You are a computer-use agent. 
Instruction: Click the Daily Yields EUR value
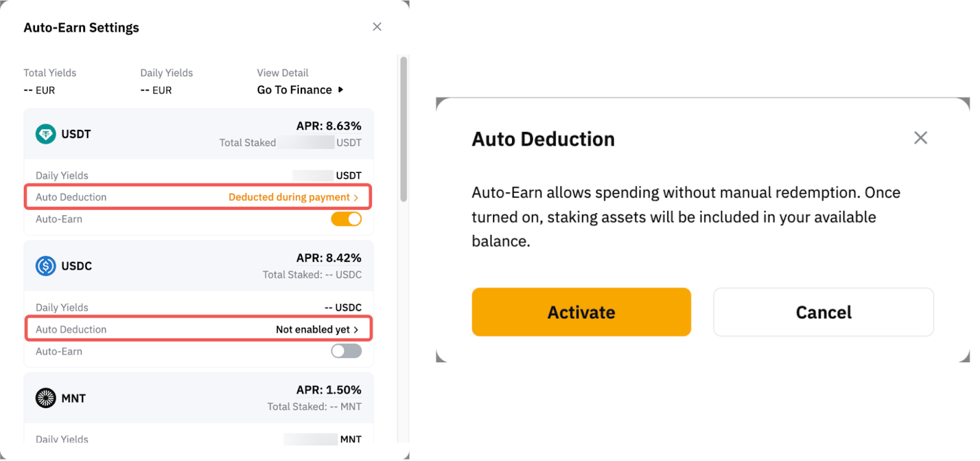[156, 90]
